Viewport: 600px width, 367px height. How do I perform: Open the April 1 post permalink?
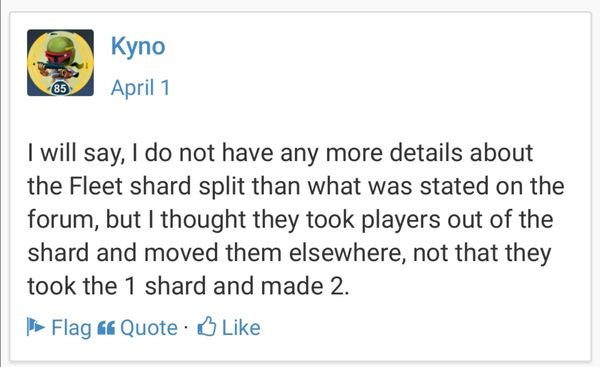point(140,88)
